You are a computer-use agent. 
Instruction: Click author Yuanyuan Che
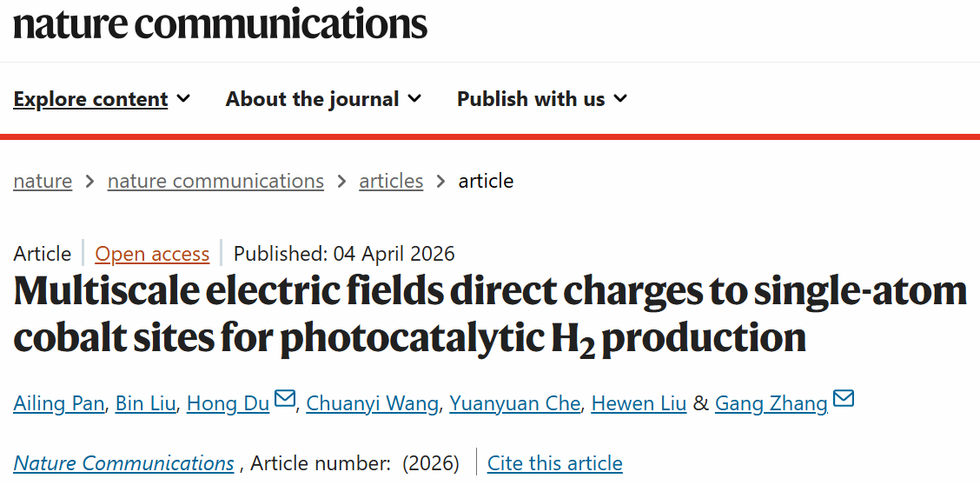click(516, 403)
